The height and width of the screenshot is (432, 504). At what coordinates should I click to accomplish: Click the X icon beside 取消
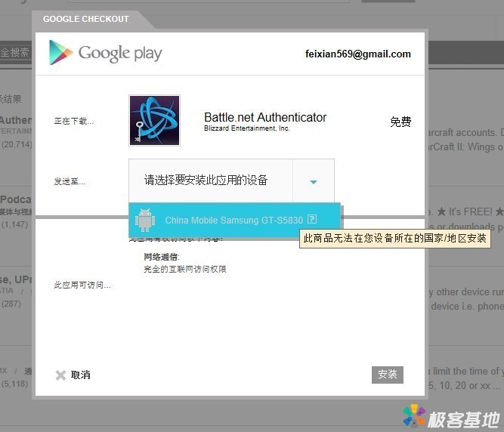point(60,375)
